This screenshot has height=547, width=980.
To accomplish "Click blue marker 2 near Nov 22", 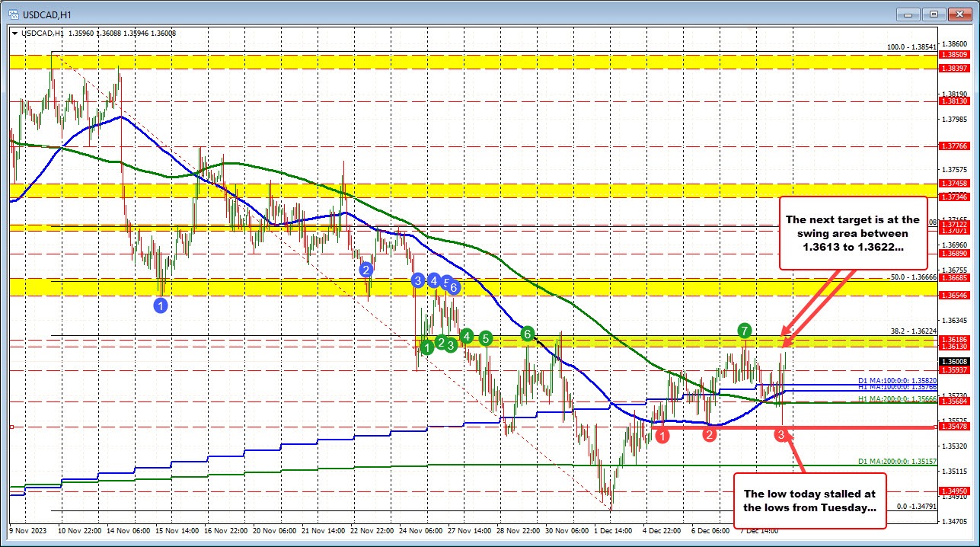I will (x=366, y=269).
